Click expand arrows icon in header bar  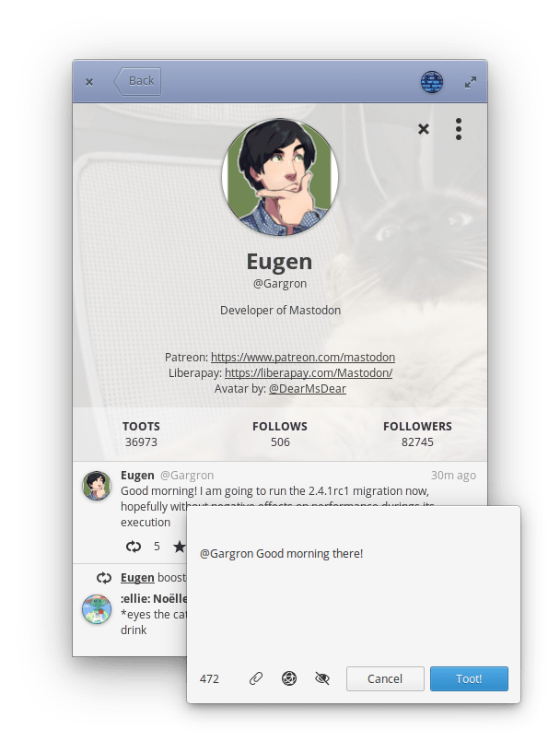470,82
